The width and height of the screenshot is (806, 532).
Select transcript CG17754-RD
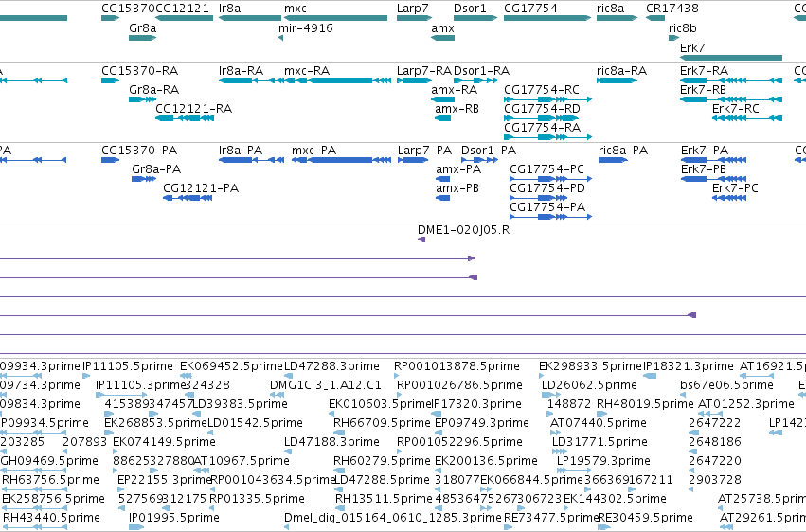pos(543,108)
